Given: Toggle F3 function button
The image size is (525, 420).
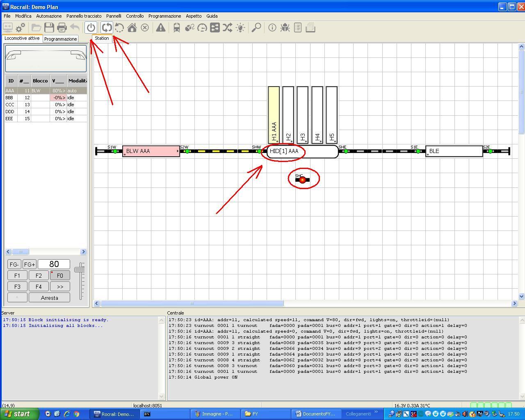Looking at the screenshot, I should point(17,287).
